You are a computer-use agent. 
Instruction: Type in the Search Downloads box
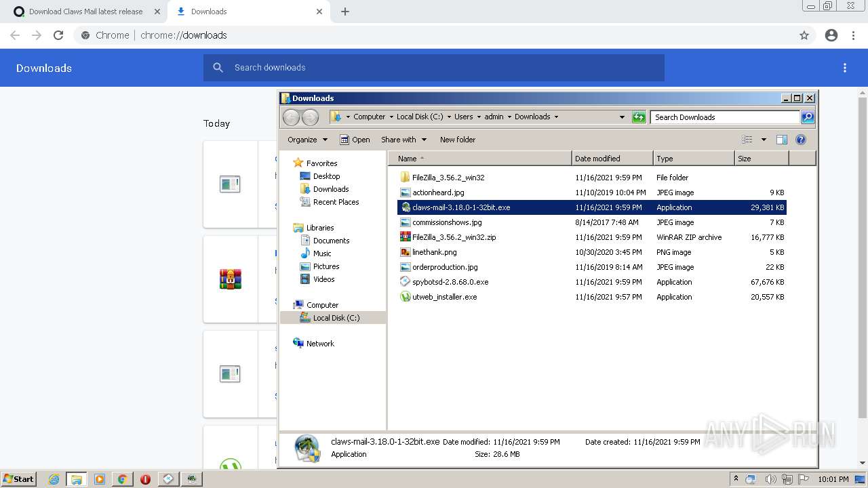pyautogui.click(x=725, y=117)
